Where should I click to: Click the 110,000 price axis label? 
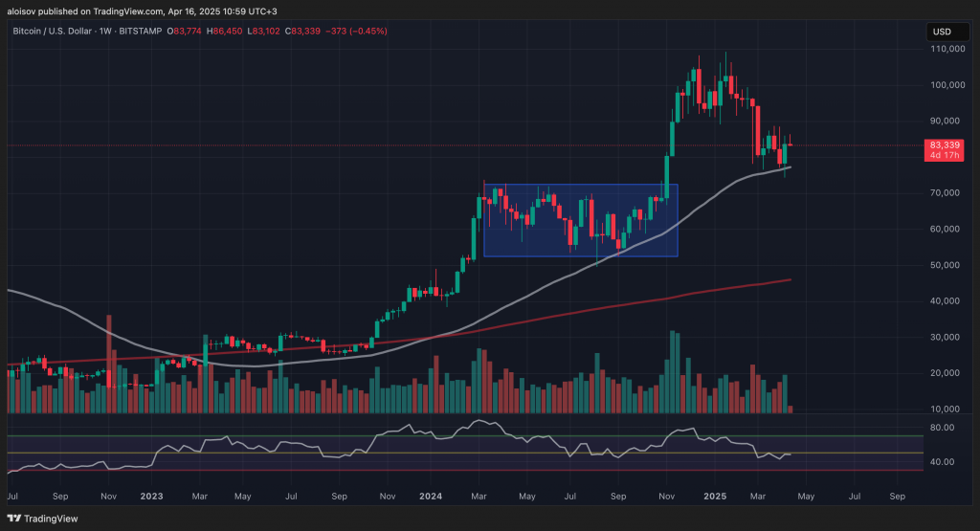tap(947, 49)
